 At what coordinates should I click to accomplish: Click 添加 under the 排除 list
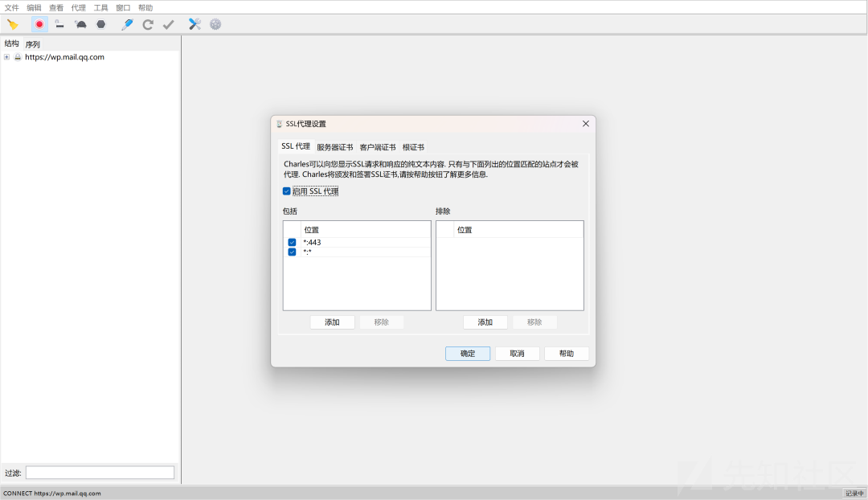(485, 322)
